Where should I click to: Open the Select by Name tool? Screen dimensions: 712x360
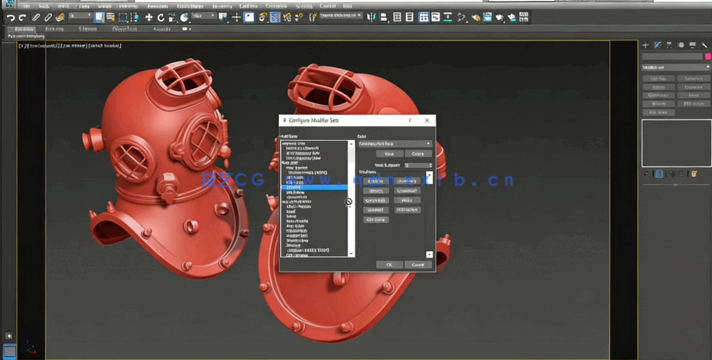point(111,18)
